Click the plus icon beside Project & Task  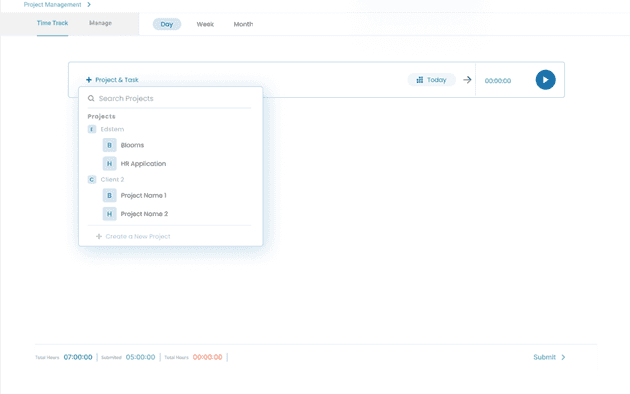(89, 80)
